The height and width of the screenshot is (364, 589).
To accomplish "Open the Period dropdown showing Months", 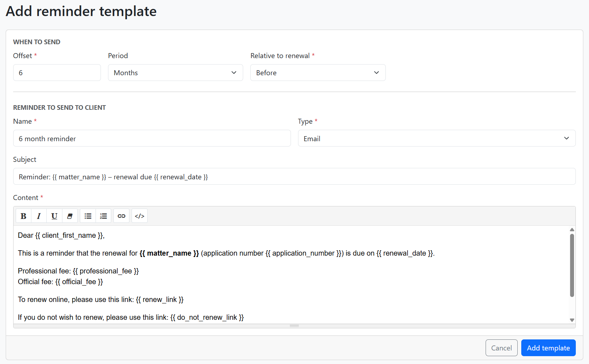I will (x=175, y=72).
